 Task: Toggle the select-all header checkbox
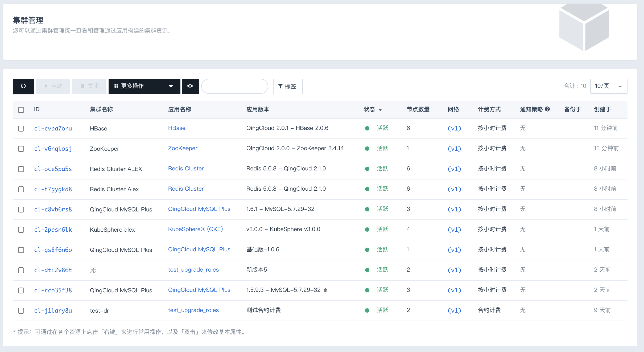pyautogui.click(x=21, y=110)
